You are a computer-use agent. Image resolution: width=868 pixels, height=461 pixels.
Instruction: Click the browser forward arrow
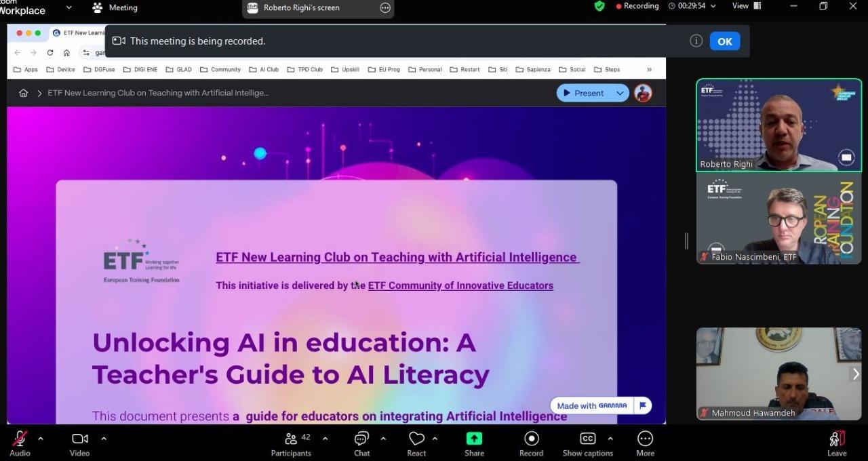pyautogui.click(x=33, y=52)
